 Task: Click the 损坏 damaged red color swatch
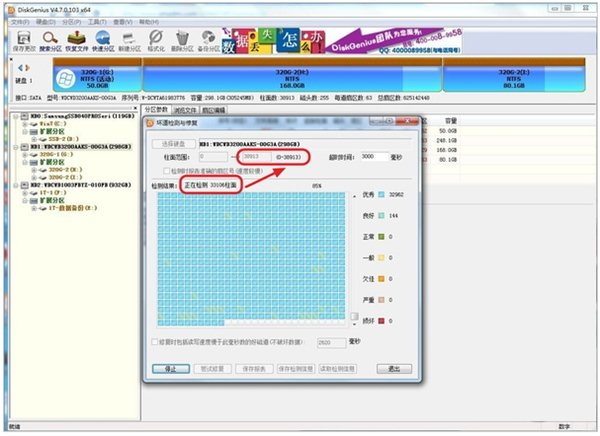click(381, 321)
